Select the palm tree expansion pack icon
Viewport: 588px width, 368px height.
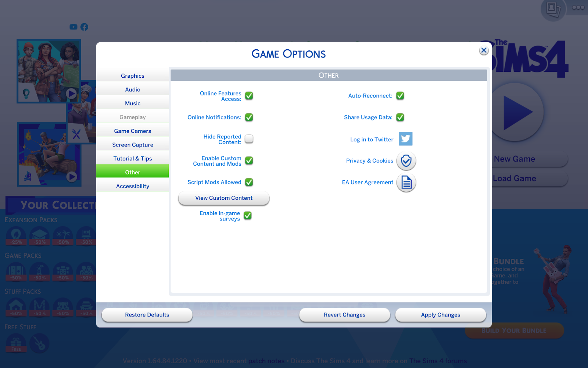[x=63, y=236]
